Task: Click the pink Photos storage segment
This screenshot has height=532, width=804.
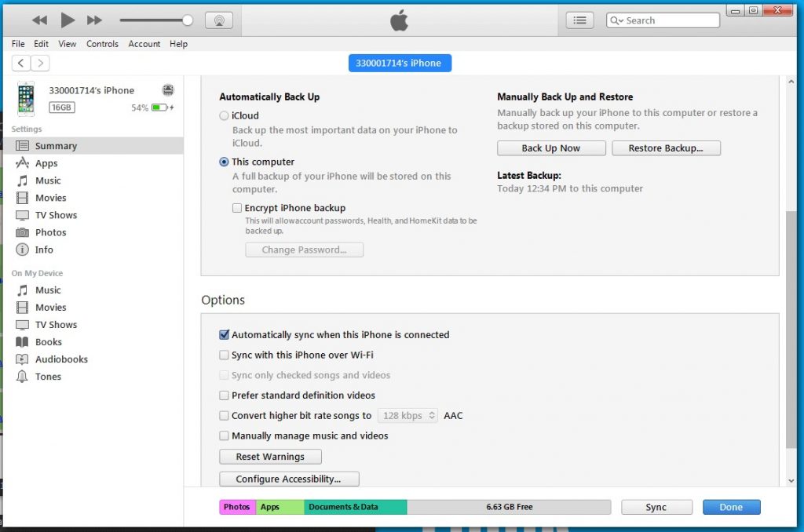Action: tap(237, 508)
